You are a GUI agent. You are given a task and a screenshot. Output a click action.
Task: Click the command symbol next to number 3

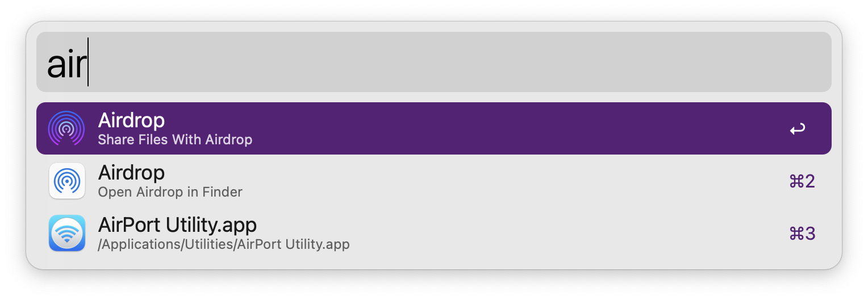(795, 234)
